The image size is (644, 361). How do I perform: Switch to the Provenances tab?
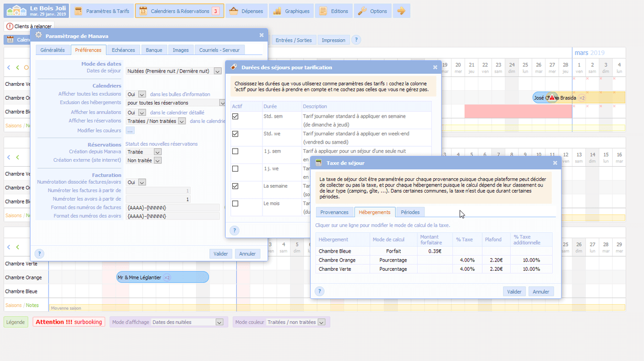pyautogui.click(x=334, y=212)
